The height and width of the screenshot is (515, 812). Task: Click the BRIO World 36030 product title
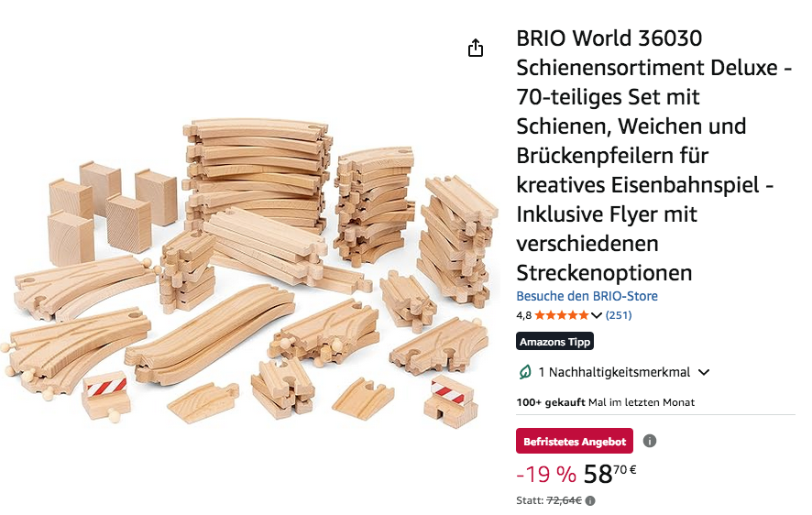coord(654,155)
